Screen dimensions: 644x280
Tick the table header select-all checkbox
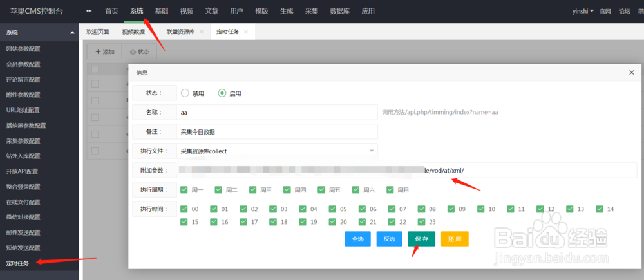(95, 70)
